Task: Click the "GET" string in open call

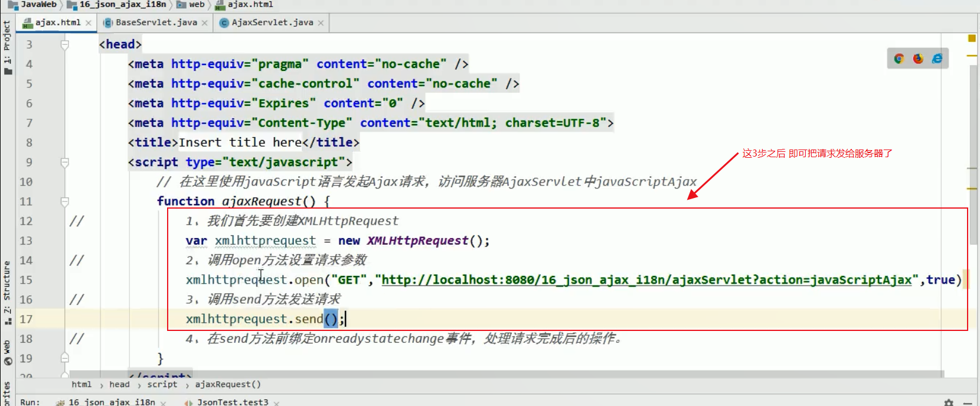Action: 349,280
